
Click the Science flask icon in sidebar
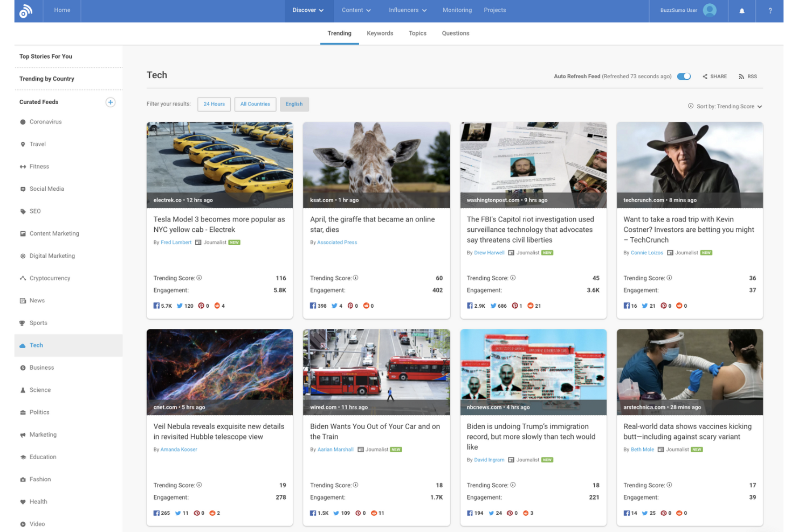[23, 390]
